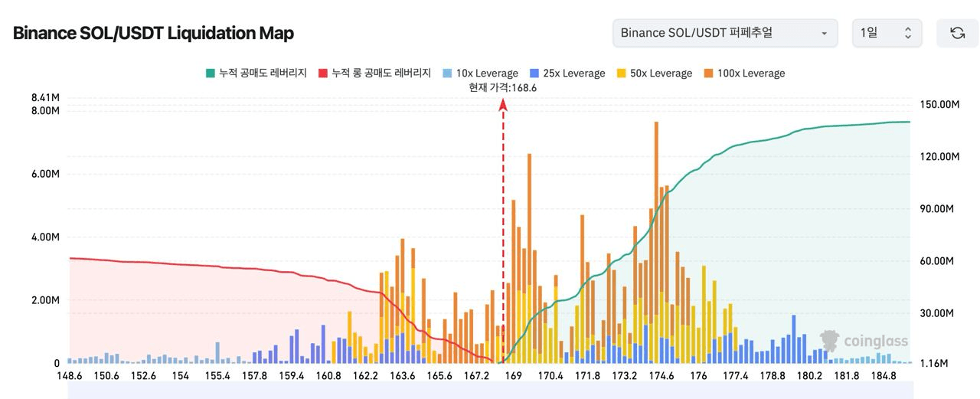This screenshot has height=399, width=980.
Task: Click the 163.6 x-axis price label
Action: coord(403,376)
